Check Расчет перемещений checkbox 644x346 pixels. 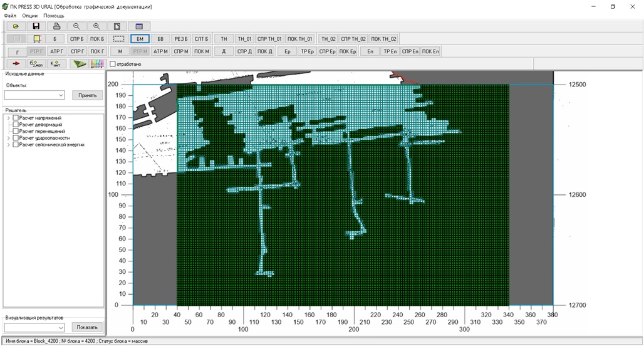[16, 131]
